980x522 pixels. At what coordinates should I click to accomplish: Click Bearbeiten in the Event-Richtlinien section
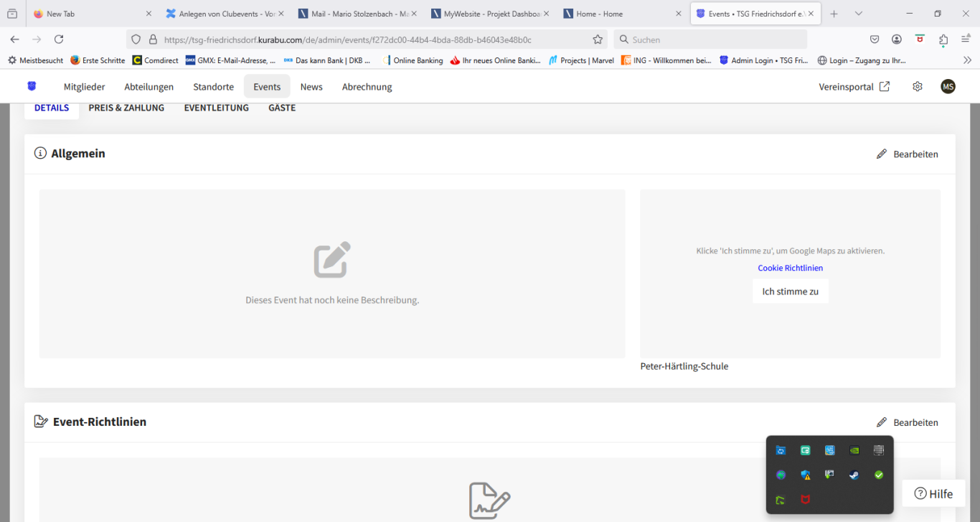pos(907,422)
